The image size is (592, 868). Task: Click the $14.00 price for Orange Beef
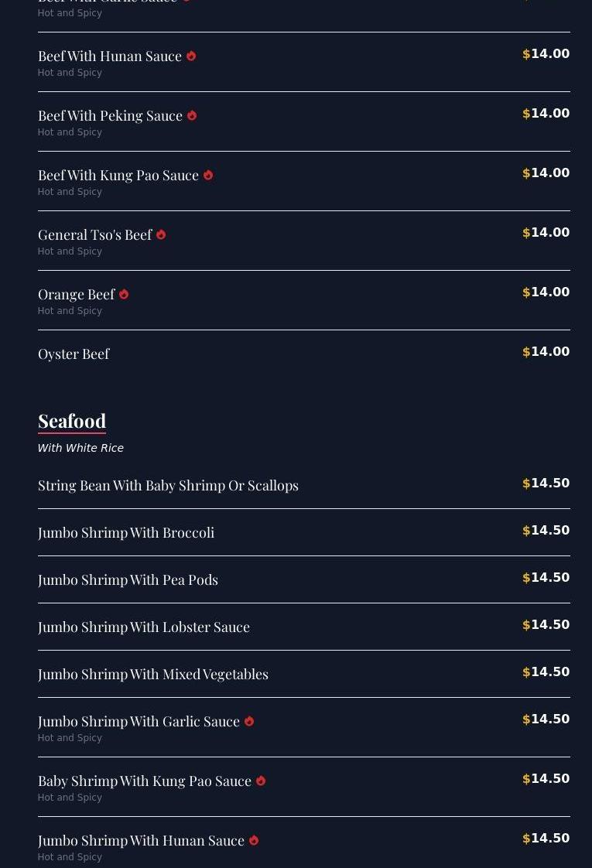tap(546, 292)
